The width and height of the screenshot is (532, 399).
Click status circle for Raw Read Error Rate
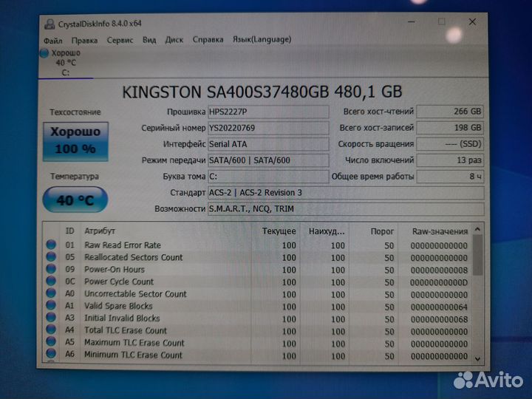[x=51, y=245]
